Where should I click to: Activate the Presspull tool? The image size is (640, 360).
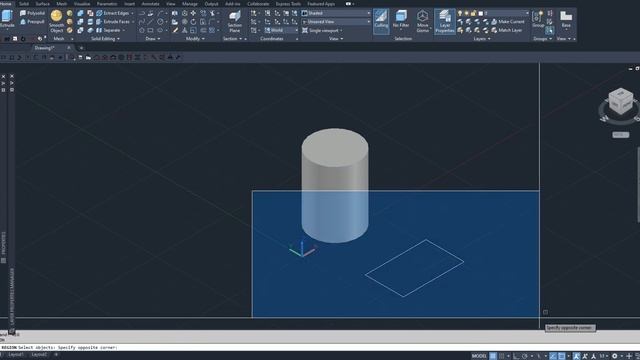32,22
